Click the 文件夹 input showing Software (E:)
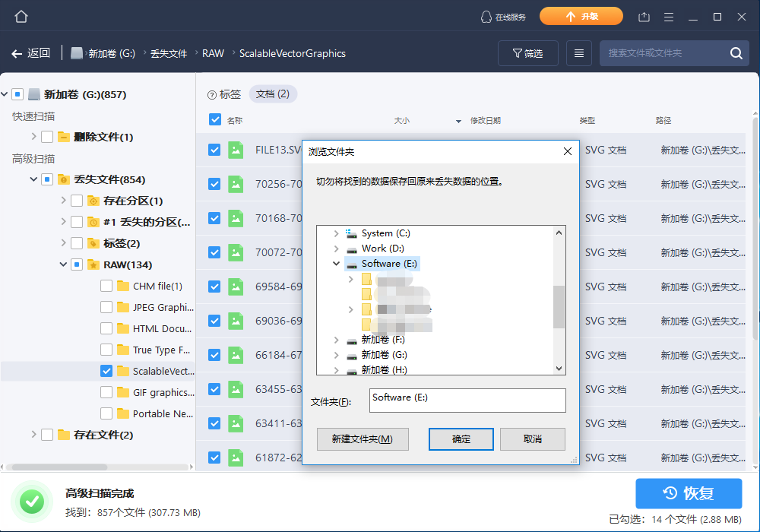The image size is (760, 532). tap(467, 401)
